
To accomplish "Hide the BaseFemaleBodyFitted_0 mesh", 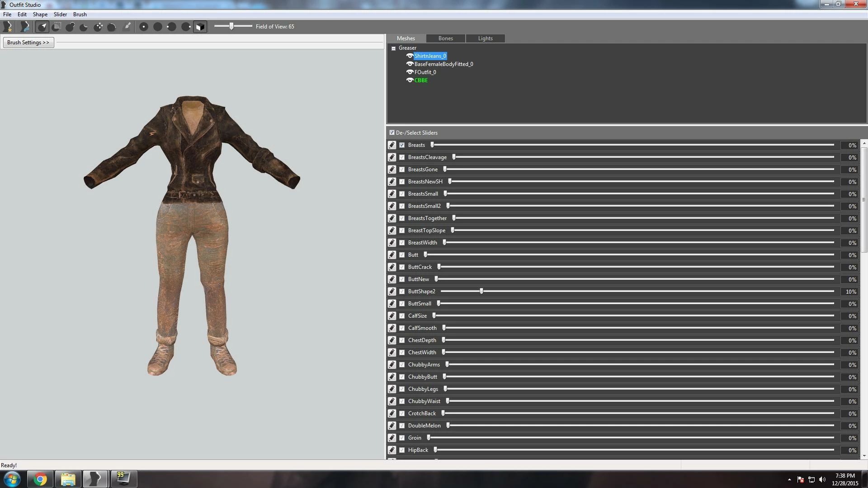I will click(410, 64).
